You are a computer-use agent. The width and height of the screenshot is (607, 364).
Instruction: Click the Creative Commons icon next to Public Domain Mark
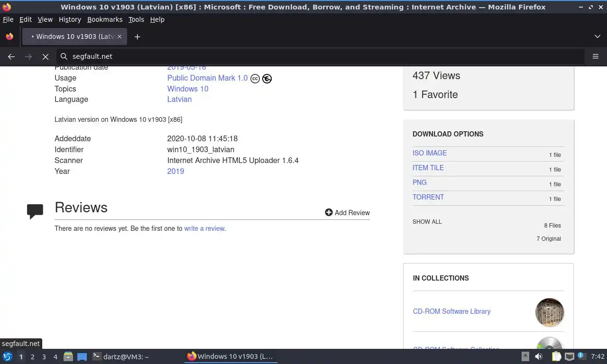pyautogui.click(x=255, y=79)
